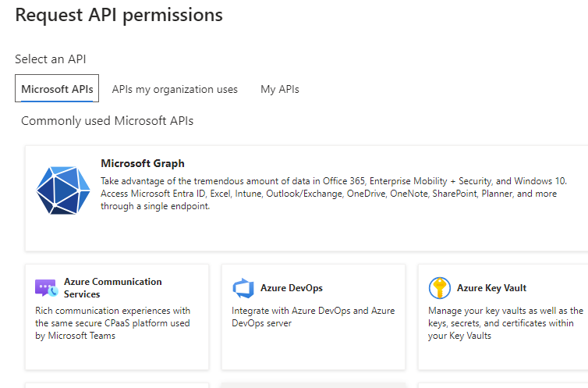Click the Azure Key Vault description text

tap(505, 322)
